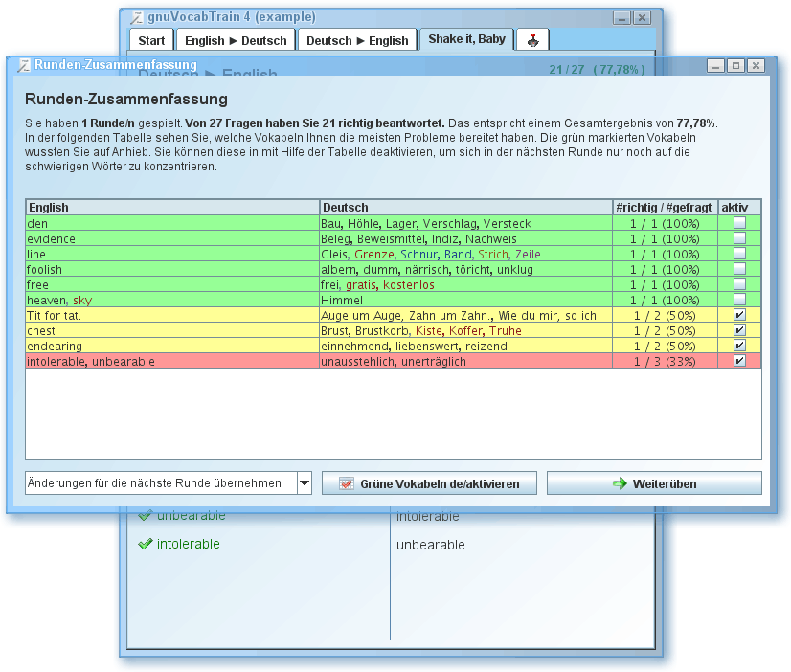
Task: Click green 'intolerable' answer in main window
Action: 188,544
